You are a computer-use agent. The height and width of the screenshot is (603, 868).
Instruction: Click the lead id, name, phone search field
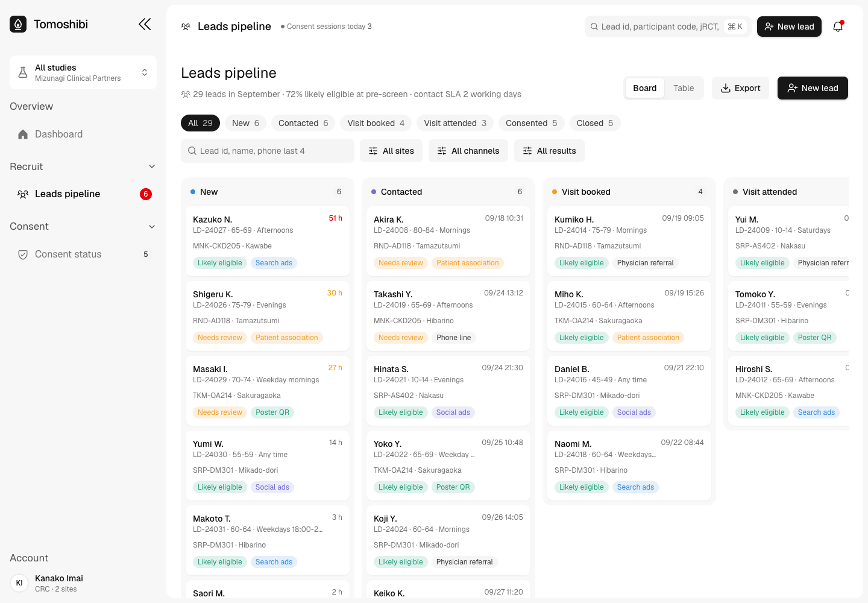(x=268, y=151)
